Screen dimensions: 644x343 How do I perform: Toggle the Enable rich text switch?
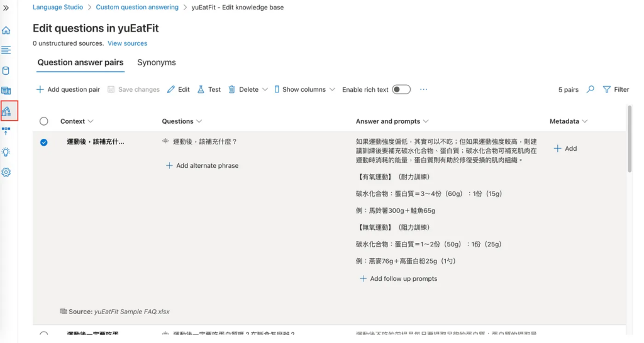(401, 90)
